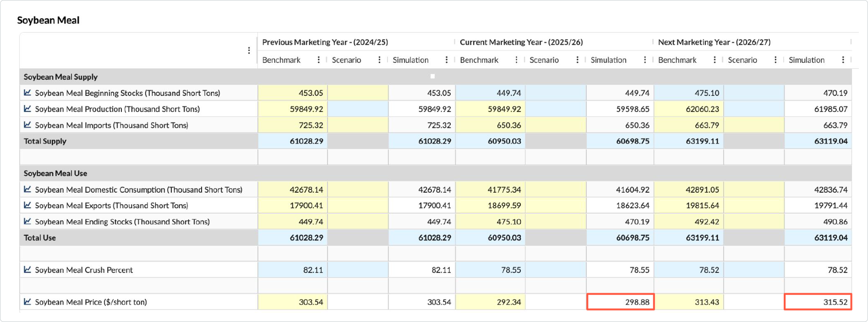Open row header column options menu
This screenshot has width=868, height=322.
tap(249, 50)
